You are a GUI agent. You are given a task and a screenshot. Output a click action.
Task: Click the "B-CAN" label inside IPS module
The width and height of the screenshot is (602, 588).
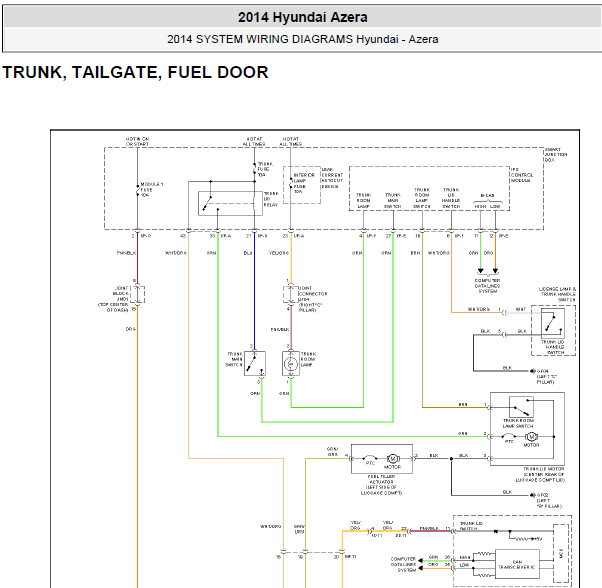pos(488,195)
